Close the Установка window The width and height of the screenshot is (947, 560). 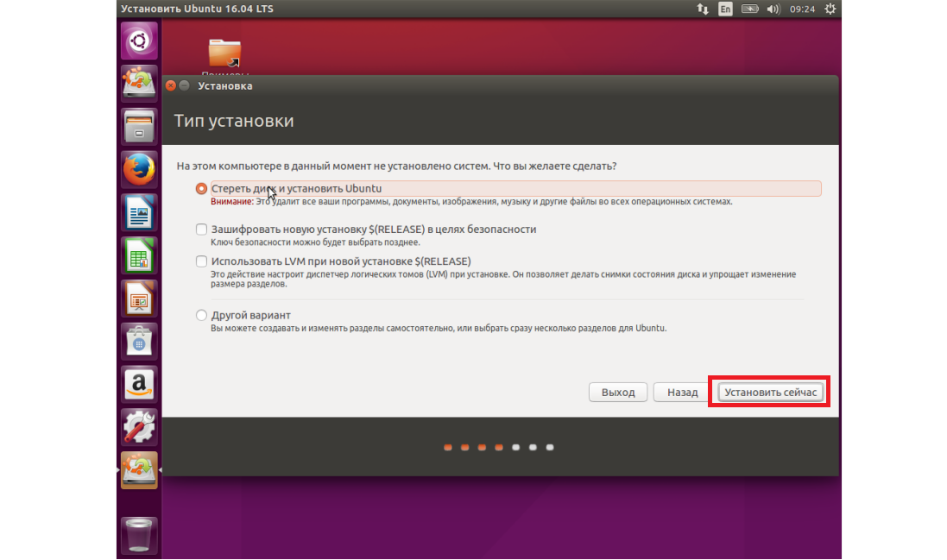(171, 85)
